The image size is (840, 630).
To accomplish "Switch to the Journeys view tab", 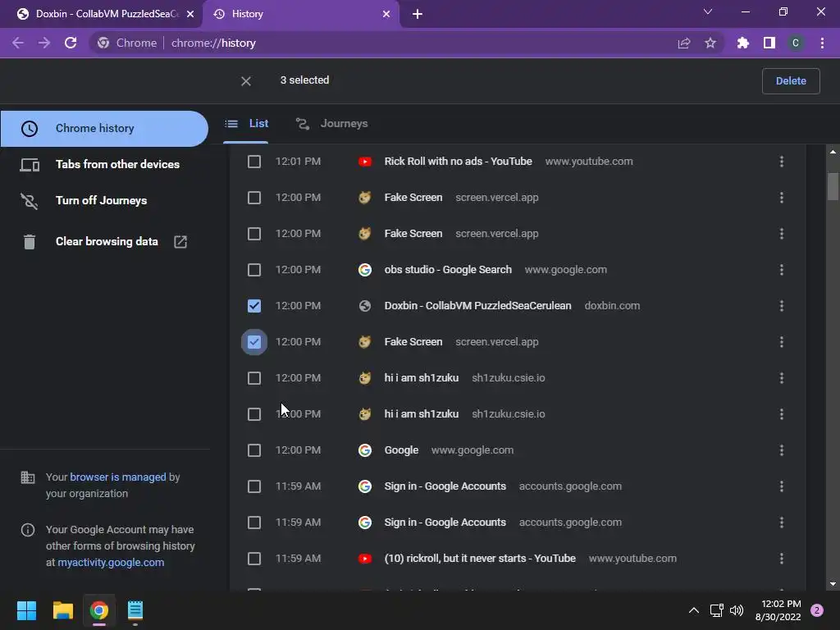I will pos(332,124).
